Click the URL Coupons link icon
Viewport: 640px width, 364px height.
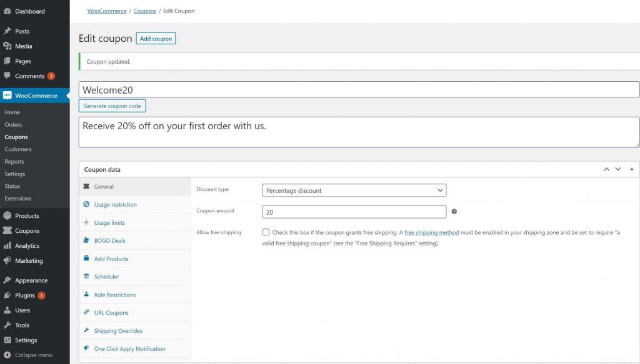click(x=86, y=312)
